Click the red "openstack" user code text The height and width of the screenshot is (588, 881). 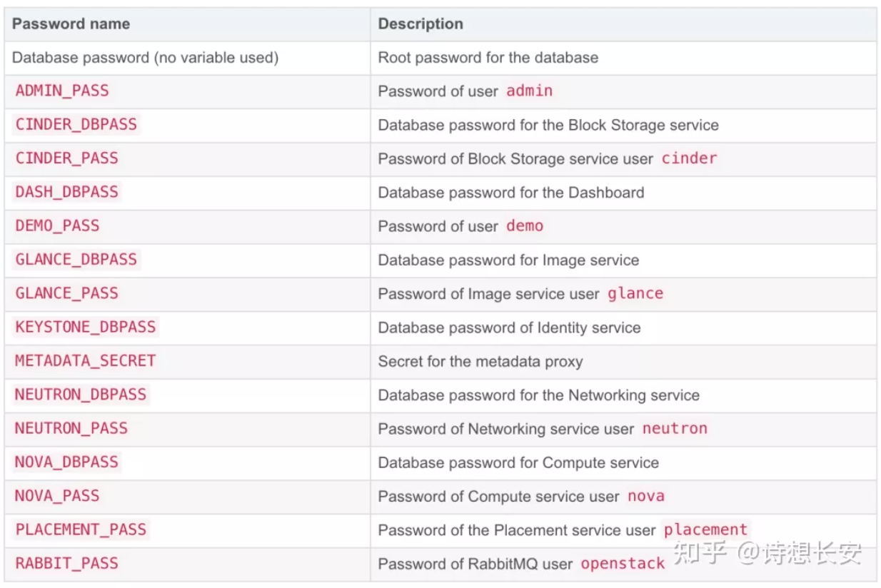pos(623,563)
